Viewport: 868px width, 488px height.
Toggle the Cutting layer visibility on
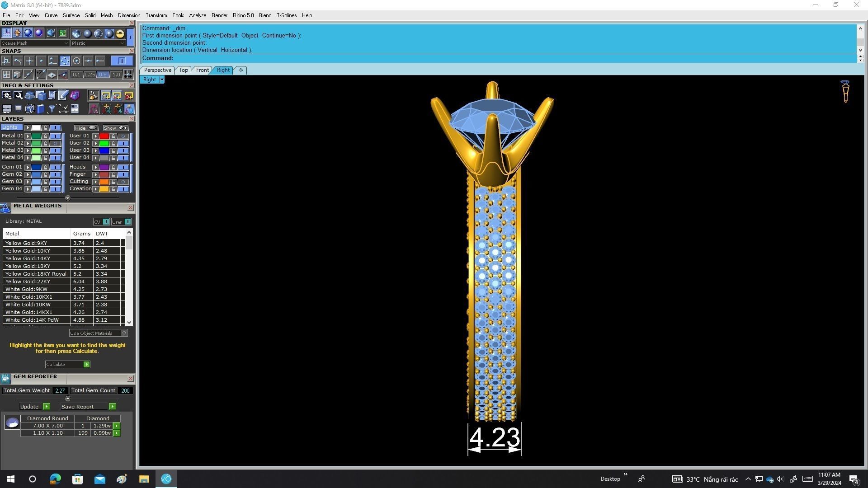(x=123, y=182)
